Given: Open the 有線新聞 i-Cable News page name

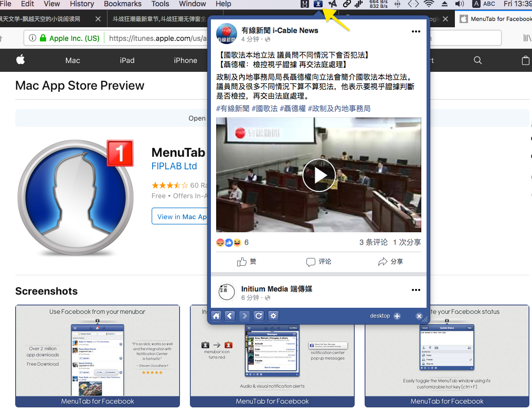Looking at the screenshot, I should (x=280, y=30).
